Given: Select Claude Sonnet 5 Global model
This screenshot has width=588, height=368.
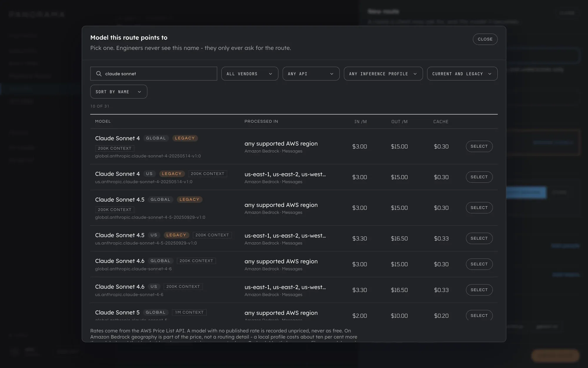Looking at the screenshot, I should [x=479, y=315].
